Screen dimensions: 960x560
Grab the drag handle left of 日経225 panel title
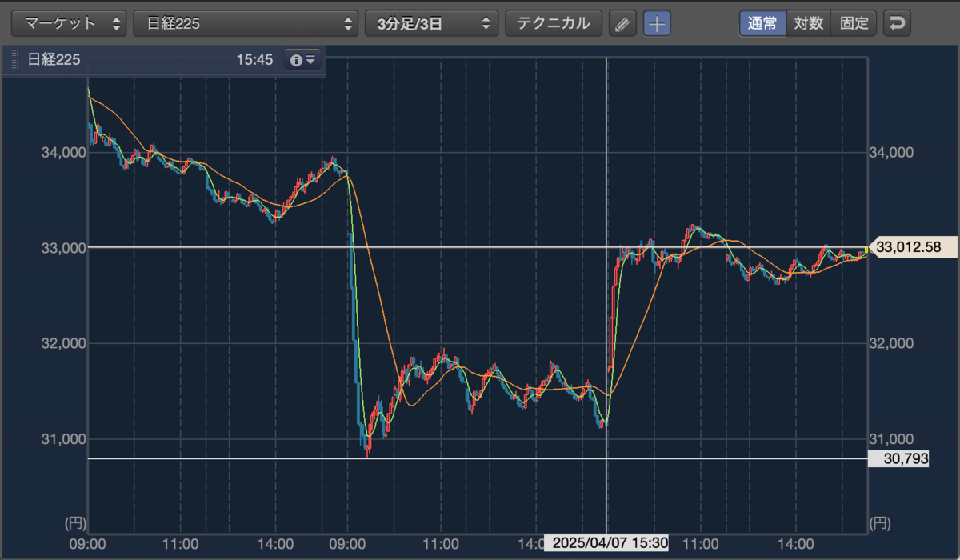point(15,60)
